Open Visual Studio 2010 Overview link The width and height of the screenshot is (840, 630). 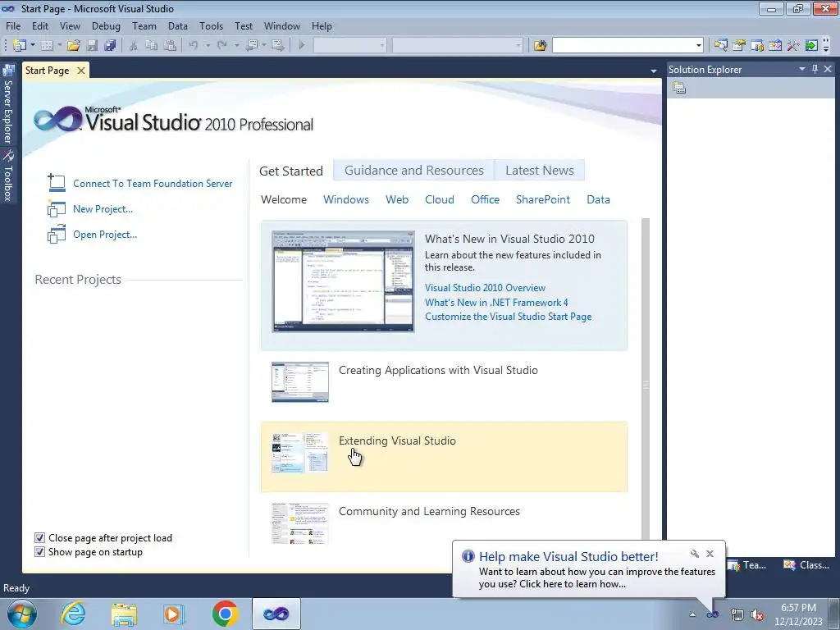[485, 288]
